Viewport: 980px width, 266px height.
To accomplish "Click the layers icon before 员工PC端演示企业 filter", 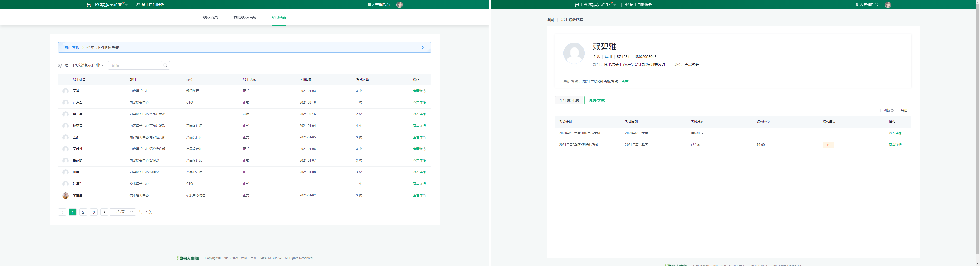I will pyautogui.click(x=60, y=65).
